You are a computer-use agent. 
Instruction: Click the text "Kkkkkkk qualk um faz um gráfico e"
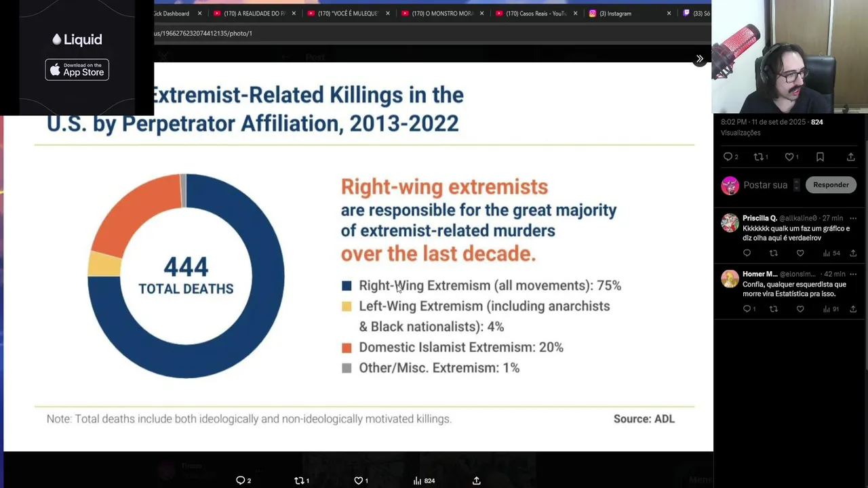796,228
